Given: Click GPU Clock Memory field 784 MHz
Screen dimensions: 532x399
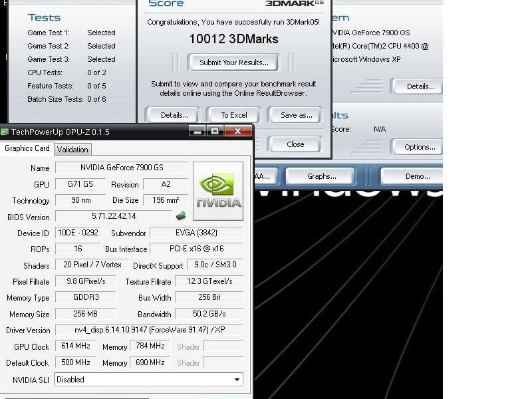Looking at the screenshot, I should tap(150, 346).
